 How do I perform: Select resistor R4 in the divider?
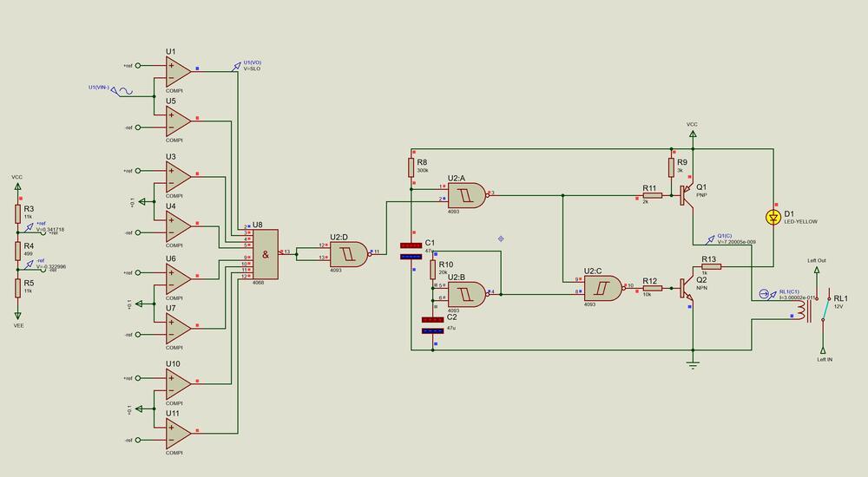(x=17, y=251)
